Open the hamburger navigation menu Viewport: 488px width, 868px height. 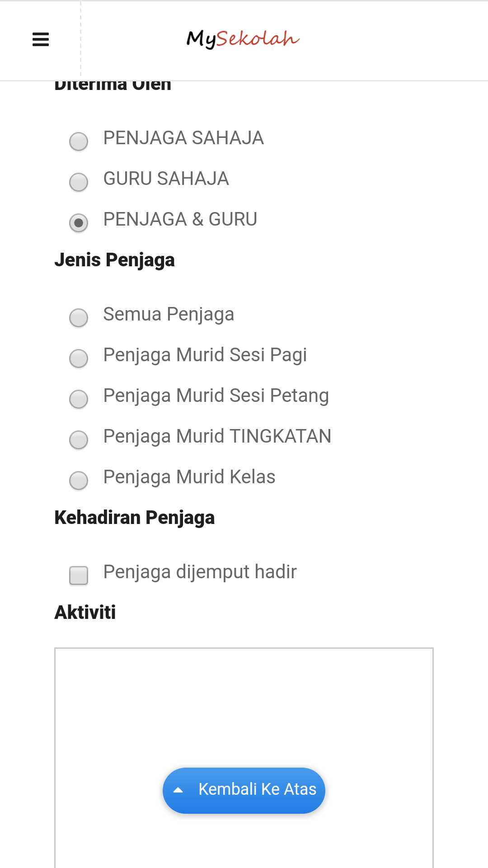(x=41, y=40)
